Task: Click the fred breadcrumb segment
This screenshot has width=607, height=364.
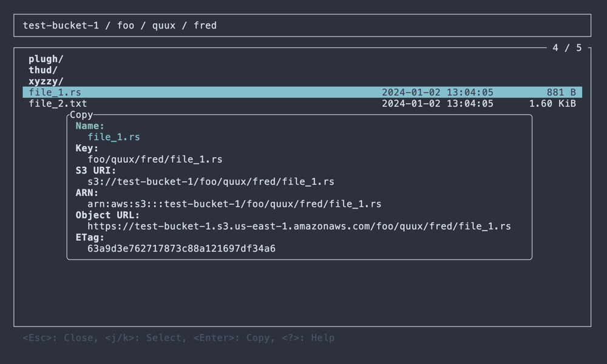Action: point(205,25)
